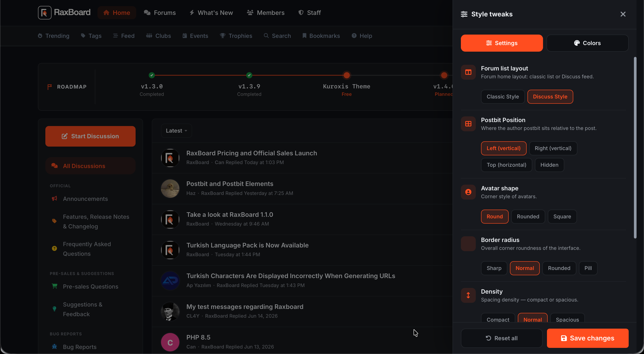
Task: Set postbit position to Left (vertical)
Action: click(x=504, y=148)
